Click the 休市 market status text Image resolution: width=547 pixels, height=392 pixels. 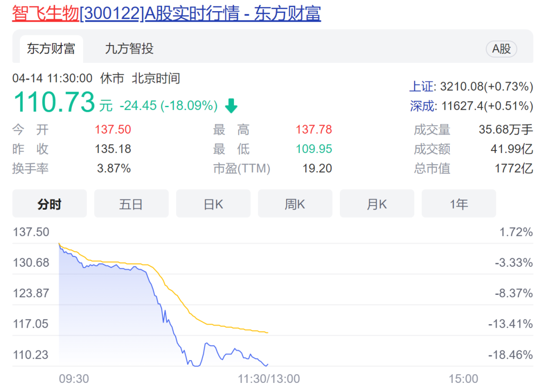pyautogui.click(x=112, y=78)
